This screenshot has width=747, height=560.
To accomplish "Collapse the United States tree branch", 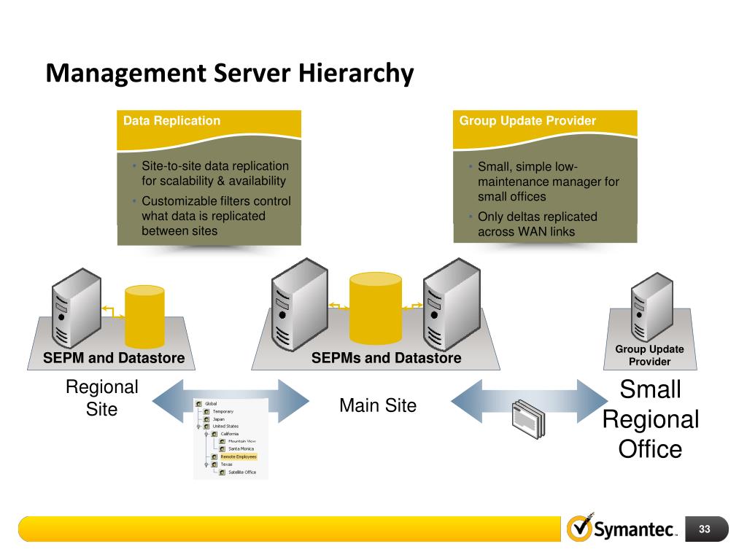I will [x=198, y=426].
